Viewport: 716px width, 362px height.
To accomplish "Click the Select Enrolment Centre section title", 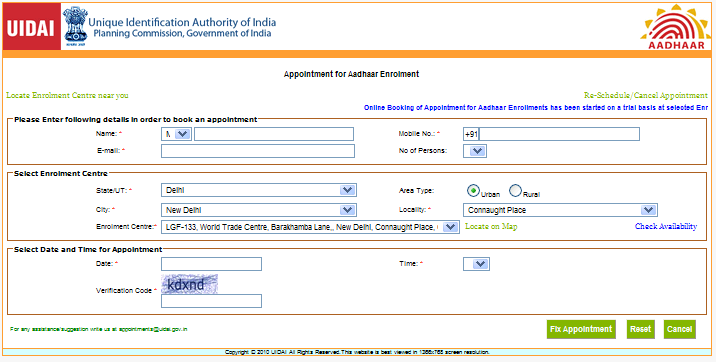I will (x=61, y=173).
